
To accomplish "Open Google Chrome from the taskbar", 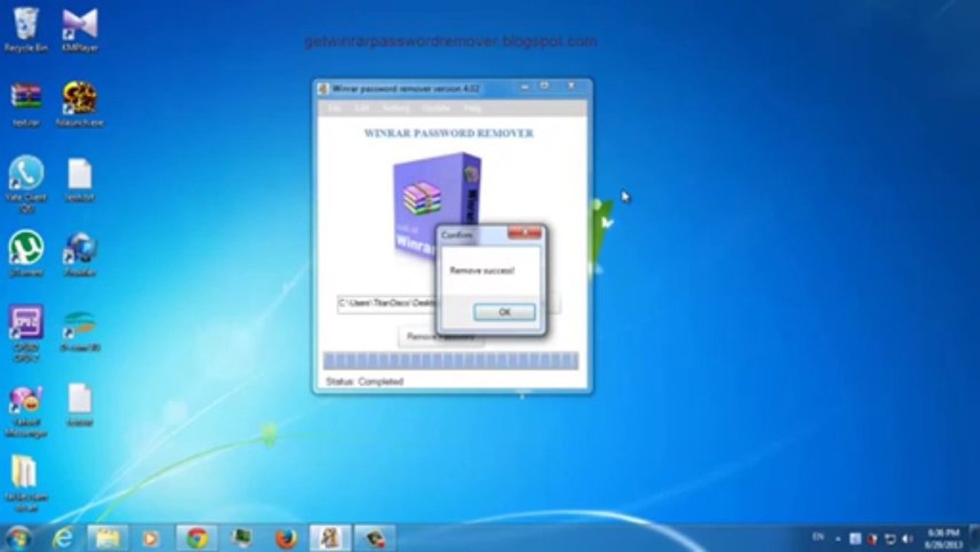I will (197, 538).
